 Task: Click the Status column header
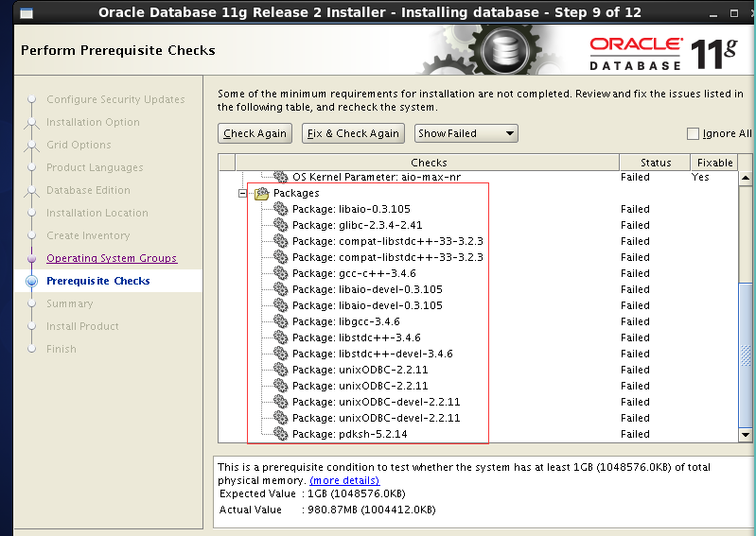[x=656, y=163]
